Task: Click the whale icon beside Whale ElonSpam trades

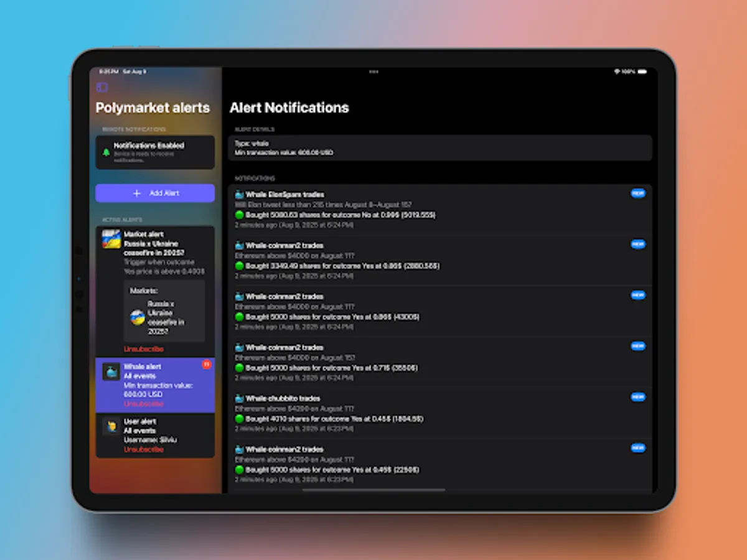Action: (x=238, y=194)
